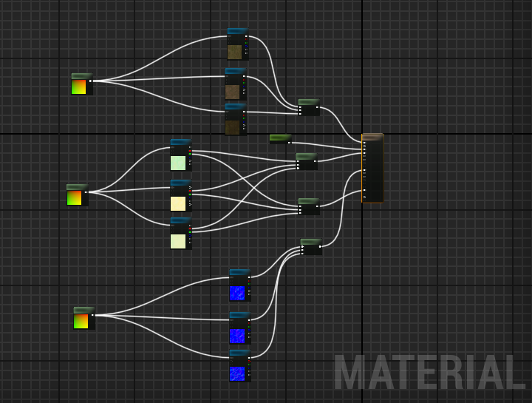Screen dimensions: 532x403
Task: Click the pale yellow texture preview
Action: pyautogui.click(x=178, y=203)
